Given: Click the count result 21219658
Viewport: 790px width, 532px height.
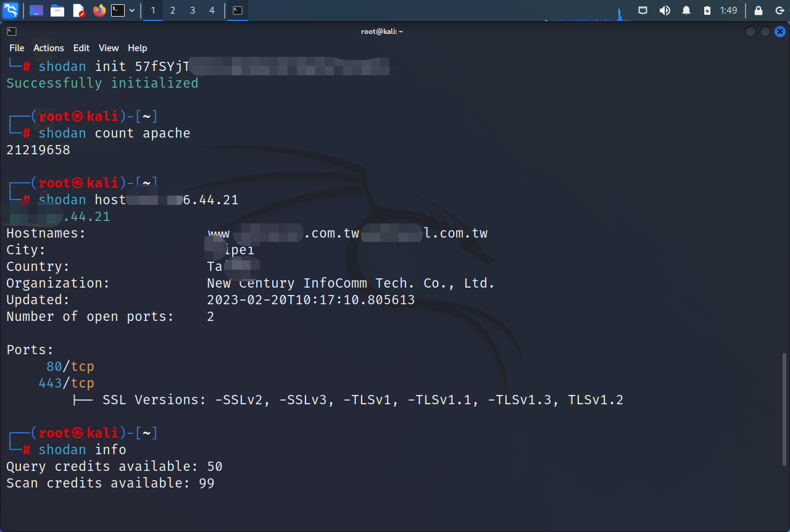Looking at the screenshot, I should 38,150.
